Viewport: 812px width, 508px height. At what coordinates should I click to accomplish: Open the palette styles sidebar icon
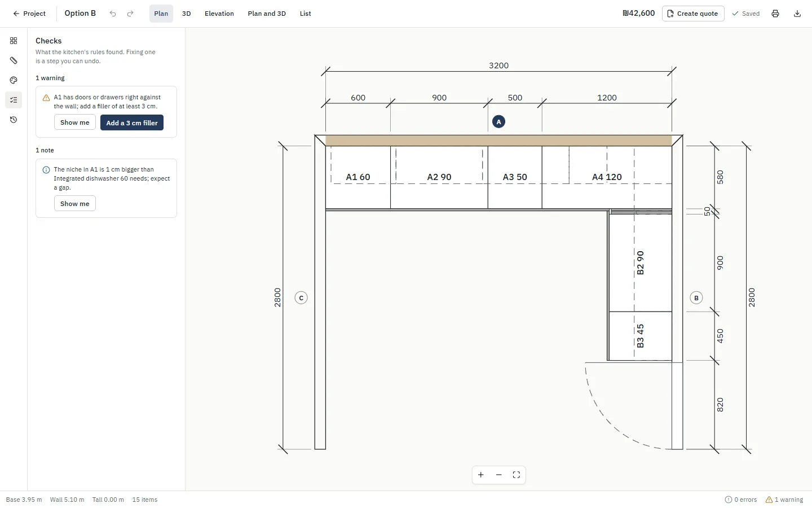point(14,80)
